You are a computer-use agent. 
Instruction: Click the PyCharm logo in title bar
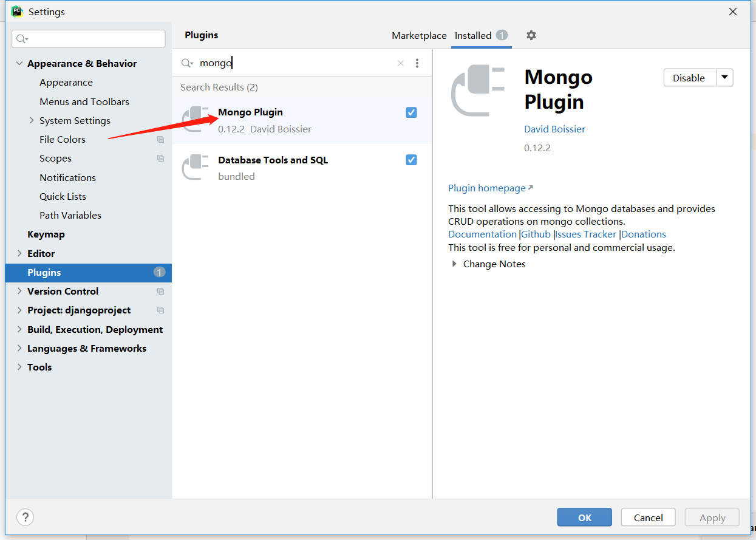(17, 12)
